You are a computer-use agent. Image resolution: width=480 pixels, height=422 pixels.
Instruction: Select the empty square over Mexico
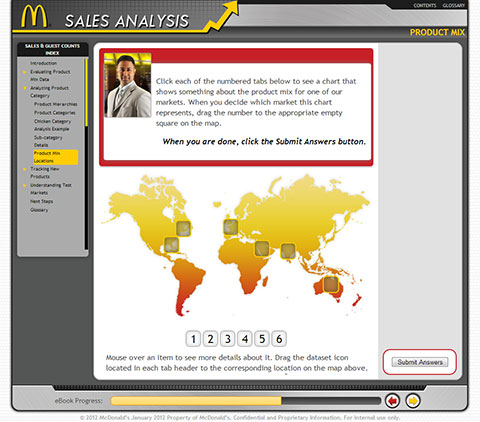tap(172, 245)
